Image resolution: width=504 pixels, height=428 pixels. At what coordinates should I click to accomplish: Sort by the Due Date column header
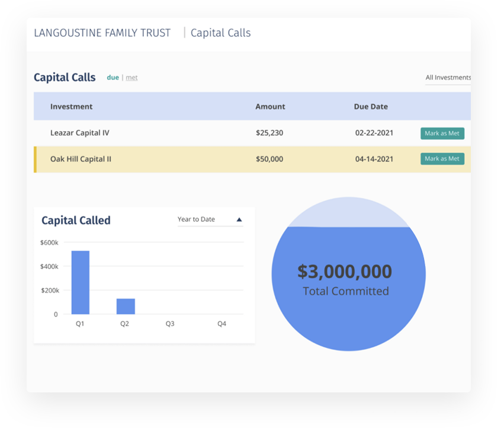371,107
